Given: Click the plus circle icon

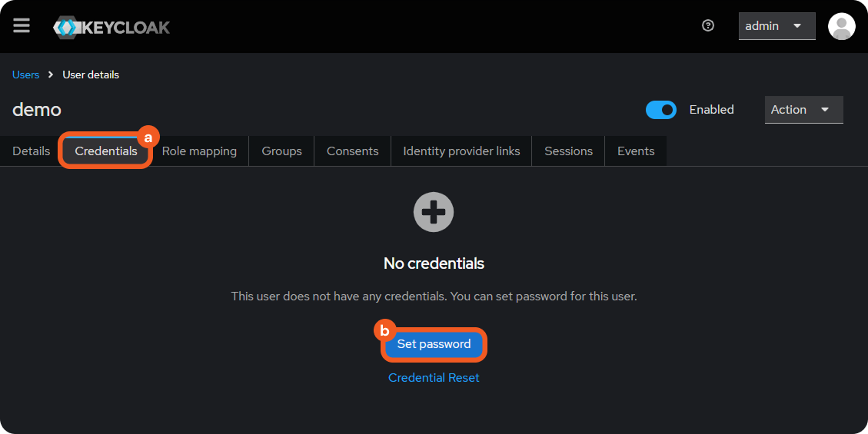Looking at the screenshot, I should tap(434, 212).
